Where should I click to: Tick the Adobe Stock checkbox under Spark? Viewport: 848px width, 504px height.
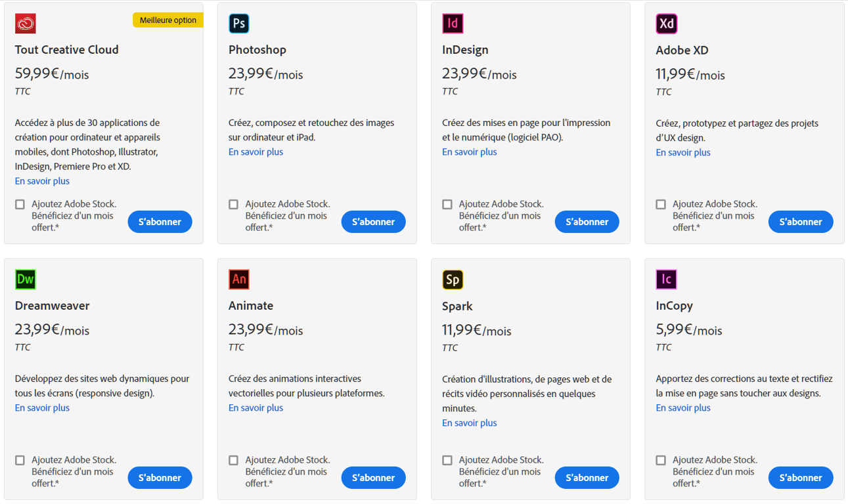[x=447, y=461]
